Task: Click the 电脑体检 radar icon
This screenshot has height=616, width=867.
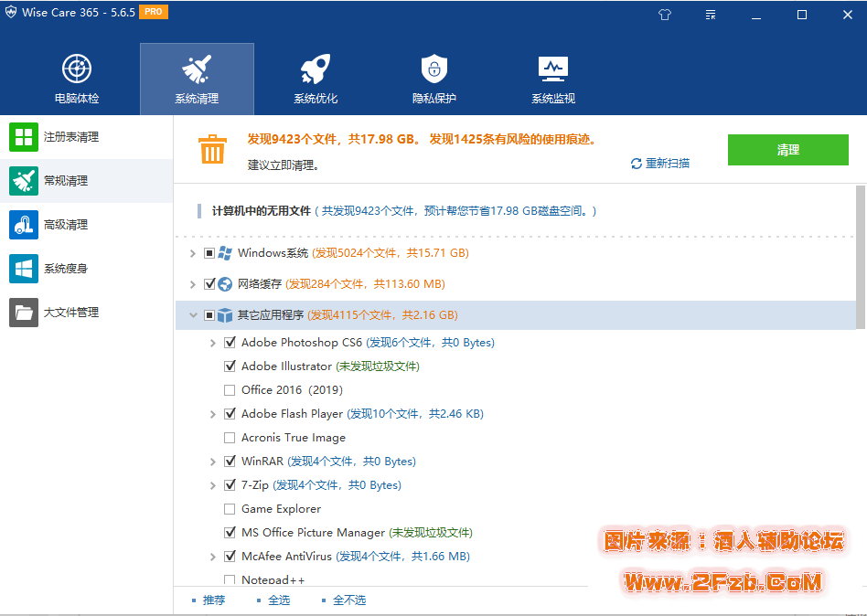Action: click(77, 69)
